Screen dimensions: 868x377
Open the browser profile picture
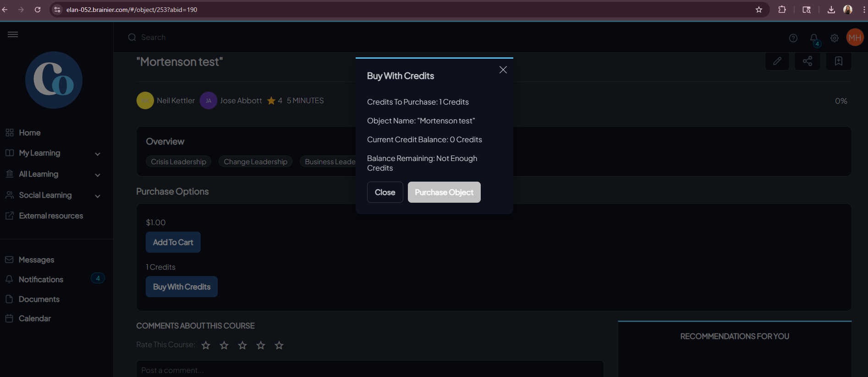click(x=848, y=10)
